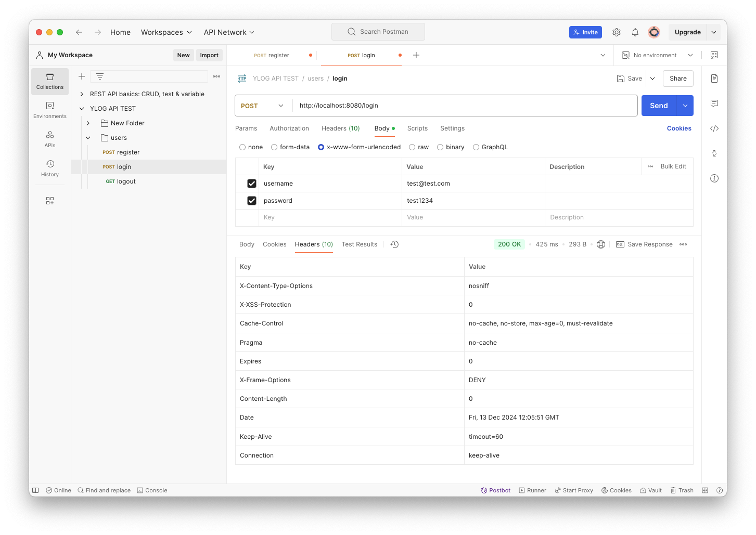Image resolution: width=756 pixels, height=535 pixels.
Task: Switch to the Test Results tab
Action: coord(360,244)
